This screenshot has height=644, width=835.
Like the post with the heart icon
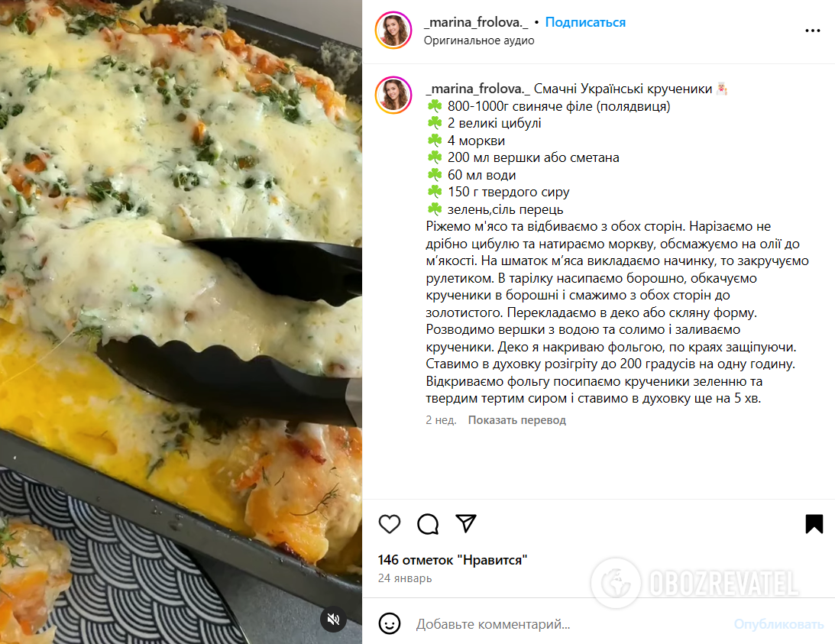coord(390,524)
